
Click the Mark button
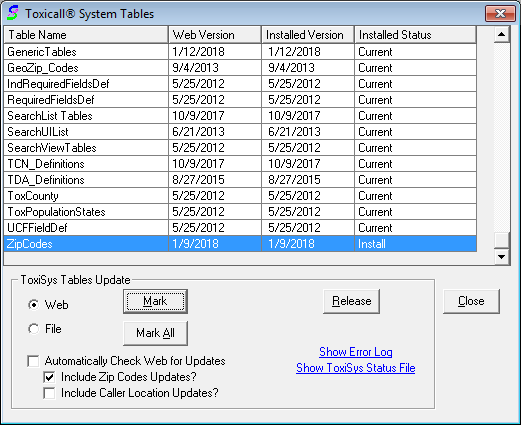(x=155, y=301)
